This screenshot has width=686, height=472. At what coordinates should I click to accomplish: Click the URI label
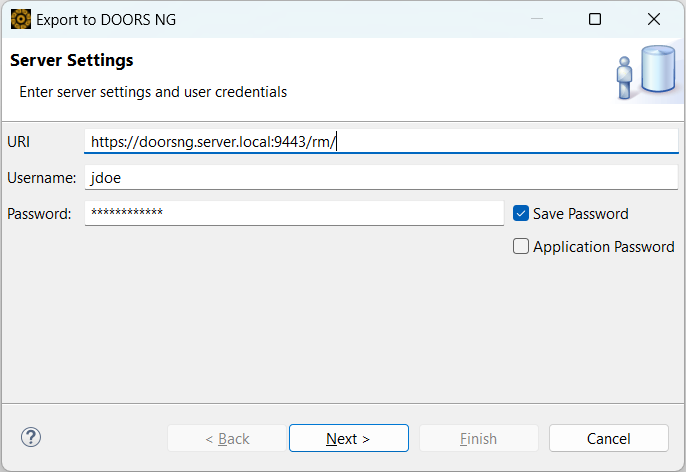[x=19, y=141]
